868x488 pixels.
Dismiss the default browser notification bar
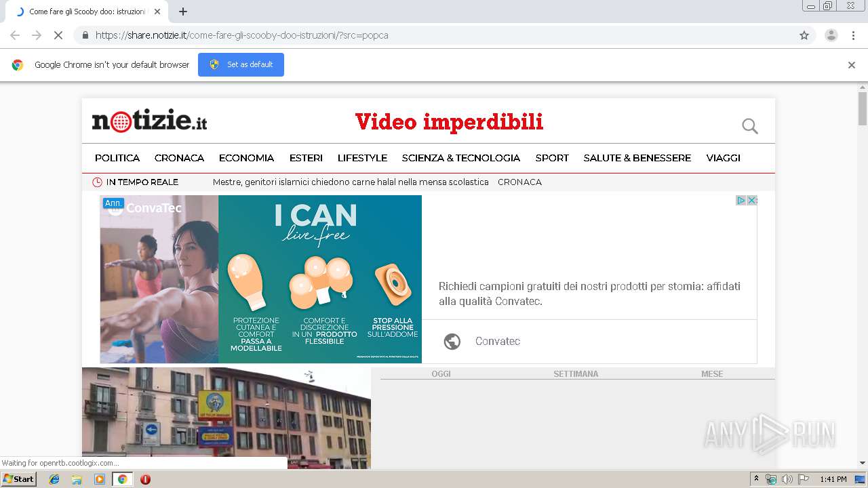click(x=852, y=65)
